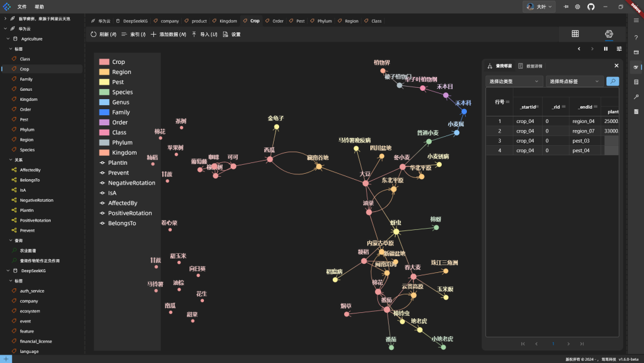The image size is (644, 363).
Task: Close the neighbor search panel
Action: pyautogui.click(x=616, y=65)
